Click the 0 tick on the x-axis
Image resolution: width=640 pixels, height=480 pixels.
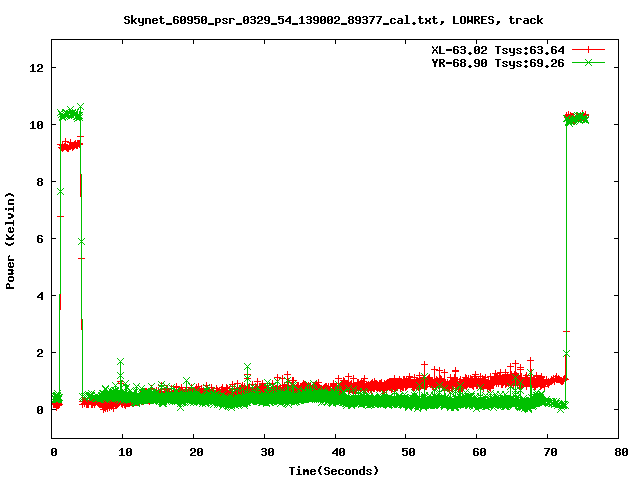point(52,452)
